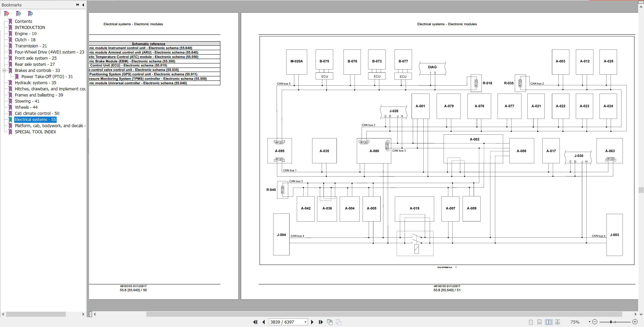The image size is (644, 327).
Task: Enable continuous scrolling page view
Action: (x=540, y=322)
